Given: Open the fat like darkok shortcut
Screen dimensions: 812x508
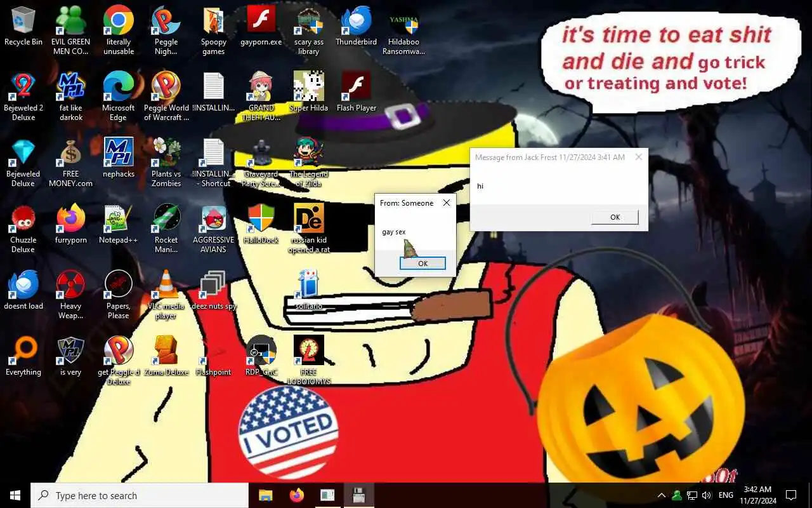Looking at the screenshot, I should (x=70, y=97).
